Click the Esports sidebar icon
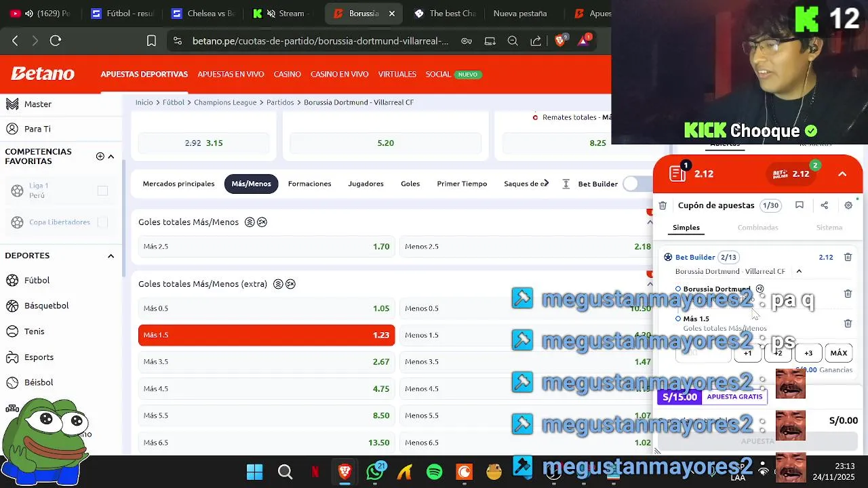 12,357
